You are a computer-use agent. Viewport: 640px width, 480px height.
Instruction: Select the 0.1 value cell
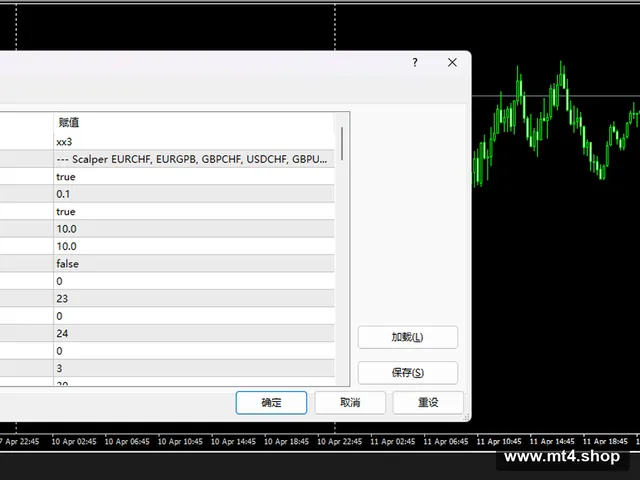click(194, 194)
